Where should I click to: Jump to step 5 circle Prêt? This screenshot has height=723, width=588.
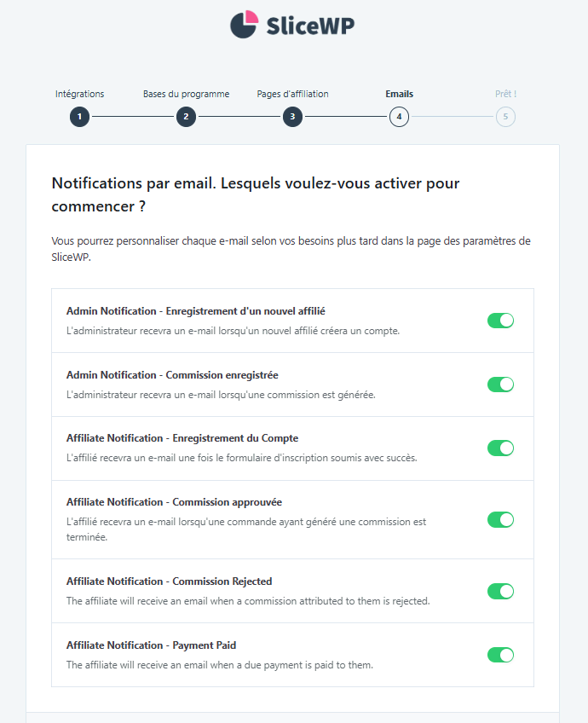pyautogui.click(x=505, y=117)
